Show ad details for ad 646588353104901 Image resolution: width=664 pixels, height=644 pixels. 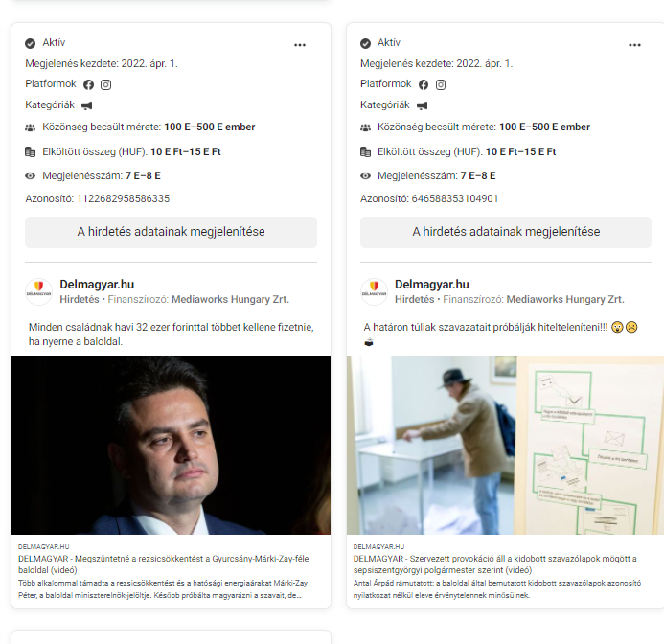coord(506,232)
